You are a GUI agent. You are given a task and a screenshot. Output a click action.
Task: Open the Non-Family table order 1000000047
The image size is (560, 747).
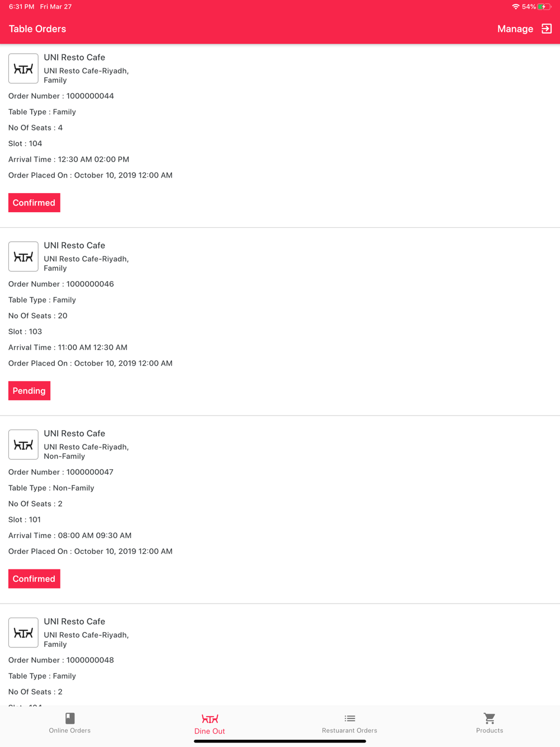pos(280,510)
